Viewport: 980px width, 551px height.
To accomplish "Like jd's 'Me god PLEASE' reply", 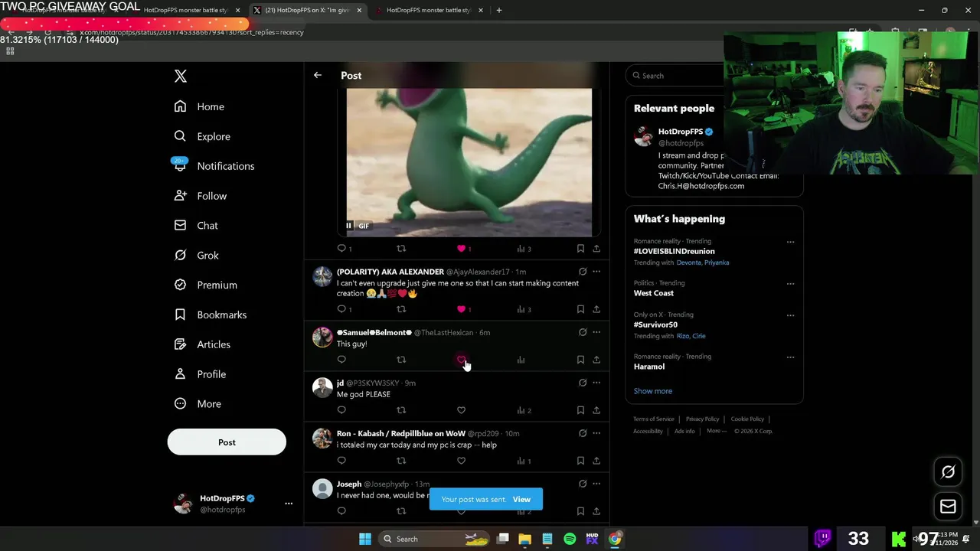I will click(x=461, y=410).
